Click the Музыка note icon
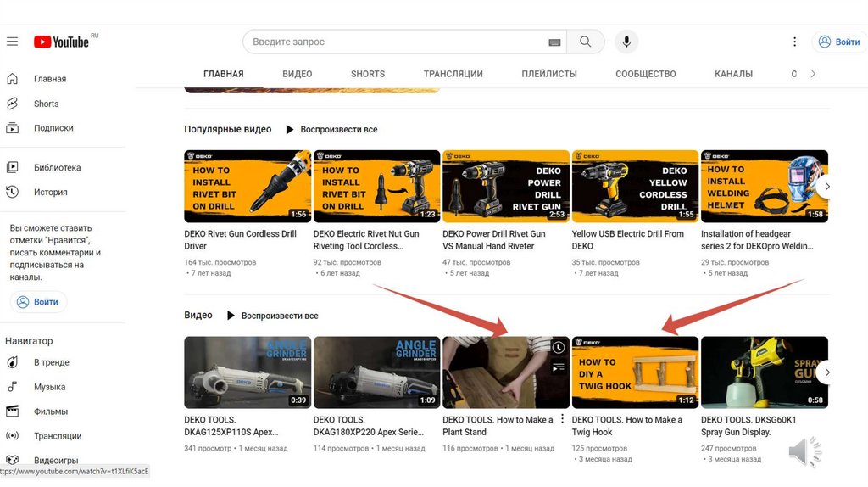 click(12, 387)
